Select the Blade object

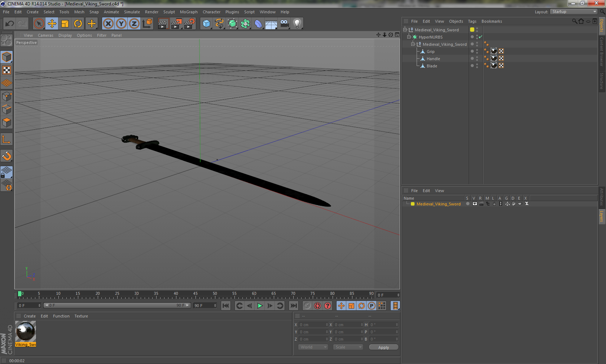[x=432, y=66]
